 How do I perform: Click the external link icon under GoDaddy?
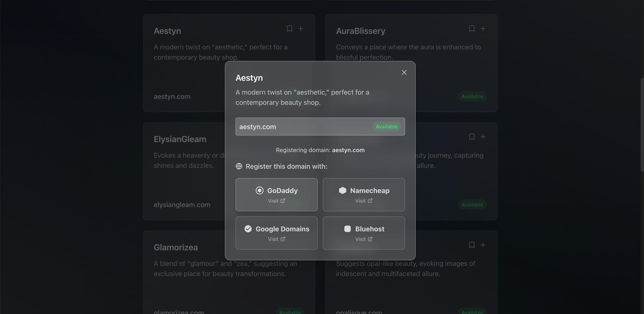283,201
